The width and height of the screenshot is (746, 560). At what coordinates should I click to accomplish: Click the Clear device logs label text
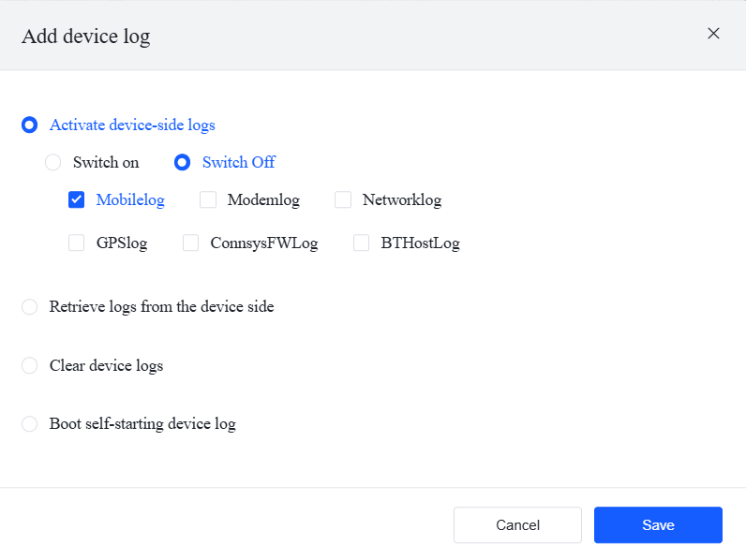pos(106,365)
